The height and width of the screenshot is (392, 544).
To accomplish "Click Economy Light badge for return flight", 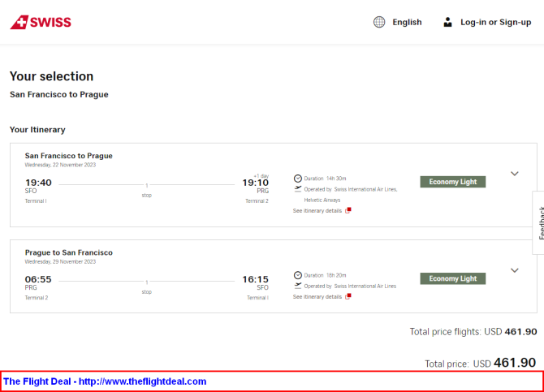I will pos(453,278).
